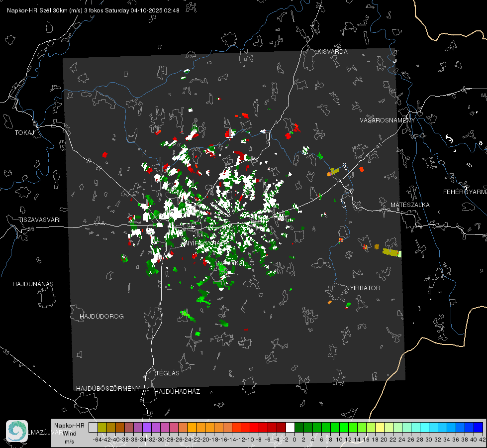Click the HAJDÚHADHÁZ town label
This screenshot has width=487, height=448.
(177, 391)
